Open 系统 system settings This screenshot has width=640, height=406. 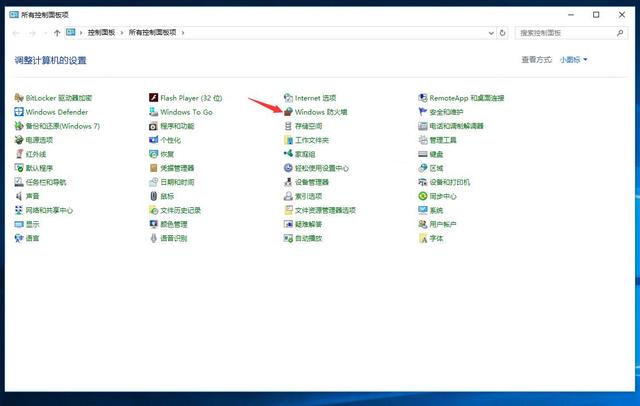[x=431, y=210]
